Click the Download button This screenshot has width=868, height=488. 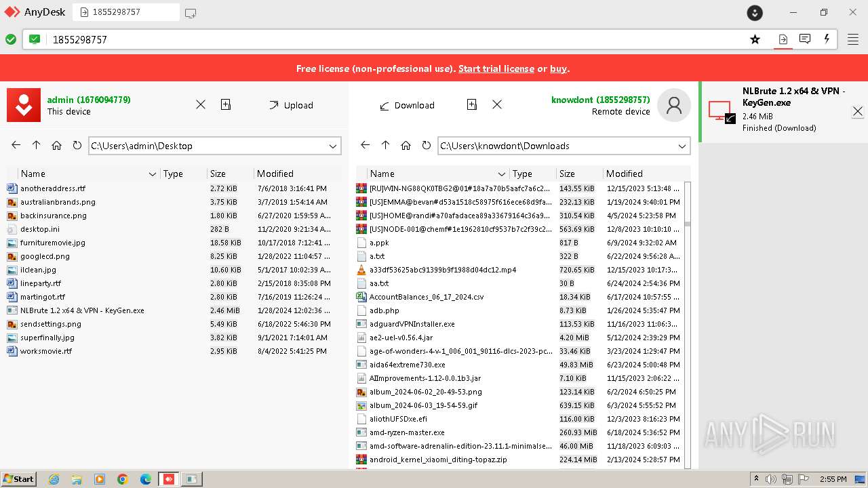407,105
